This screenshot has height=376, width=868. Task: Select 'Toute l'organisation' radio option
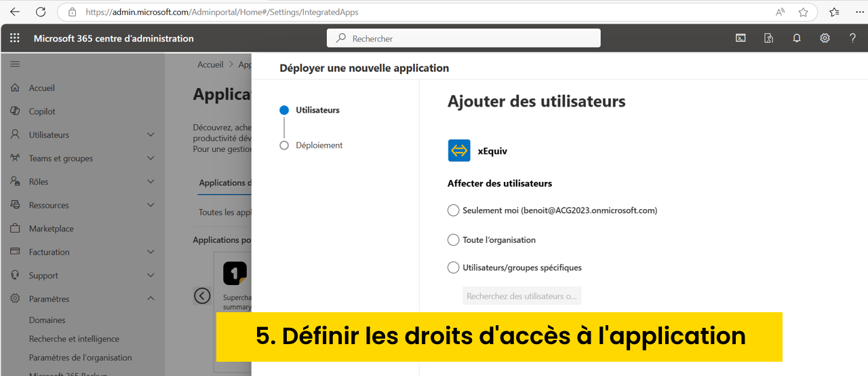[x=454, y=240]
